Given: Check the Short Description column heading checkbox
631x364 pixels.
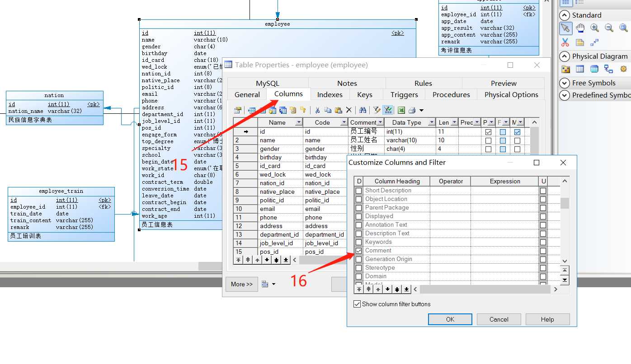Looking at the screenshot, I should (x=359, y=191).
